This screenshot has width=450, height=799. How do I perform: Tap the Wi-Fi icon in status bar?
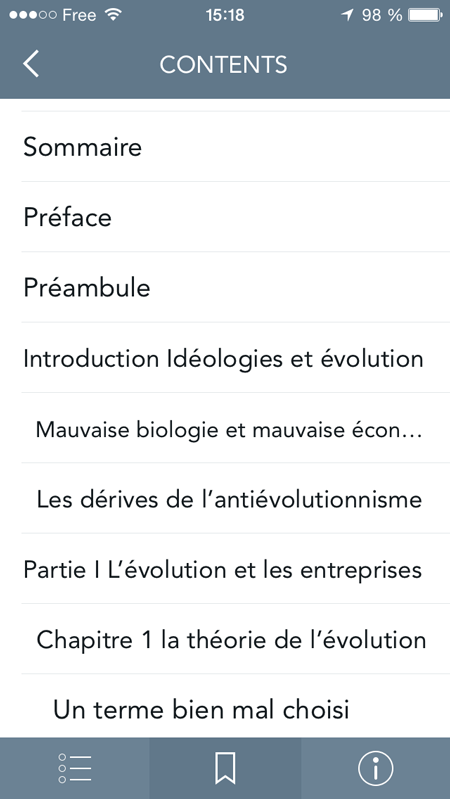point(113,15)
